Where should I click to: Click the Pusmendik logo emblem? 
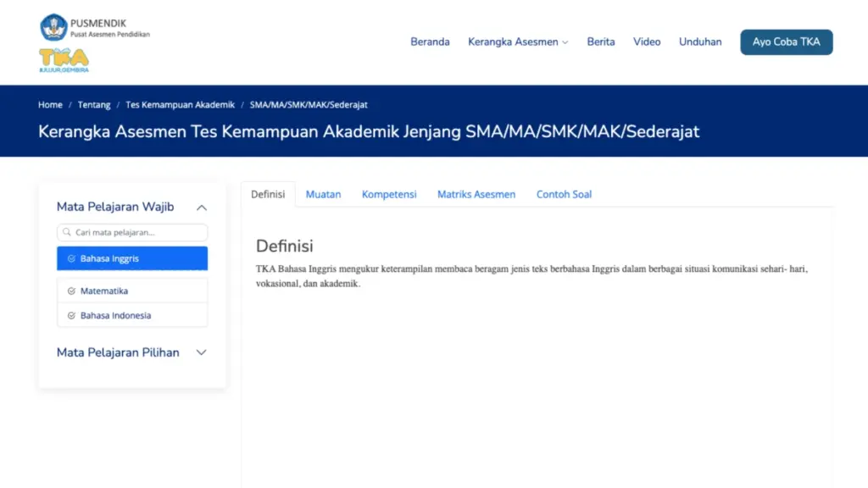coord(53,27)
